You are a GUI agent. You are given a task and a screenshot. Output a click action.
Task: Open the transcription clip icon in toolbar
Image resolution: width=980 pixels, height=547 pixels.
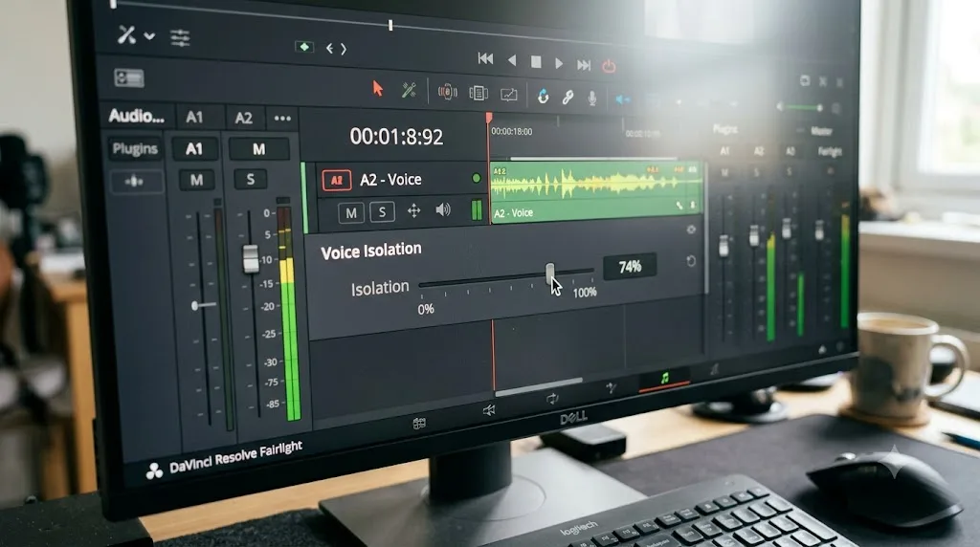coord(479,94)
